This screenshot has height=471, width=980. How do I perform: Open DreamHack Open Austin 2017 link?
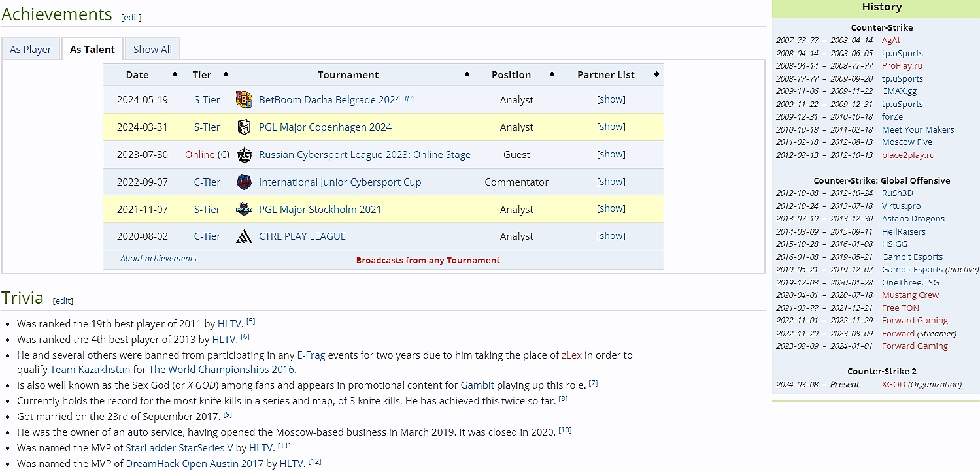click(195, 464)
